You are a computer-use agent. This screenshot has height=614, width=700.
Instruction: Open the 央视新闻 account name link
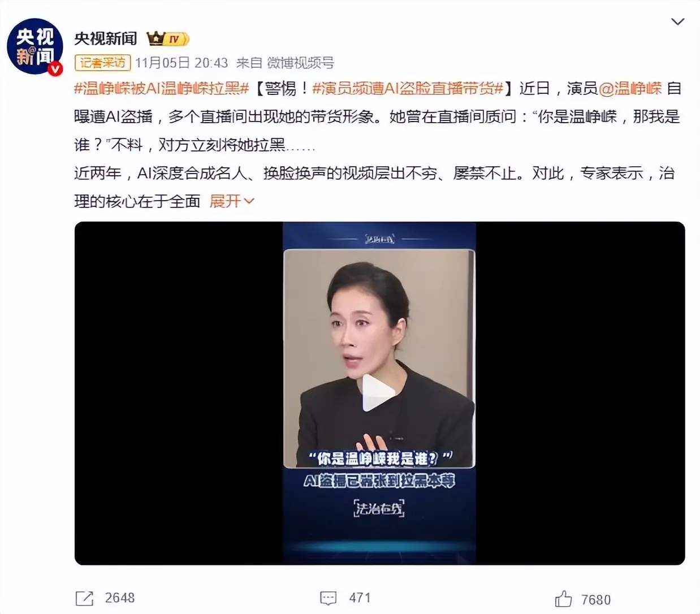point(106,38)
